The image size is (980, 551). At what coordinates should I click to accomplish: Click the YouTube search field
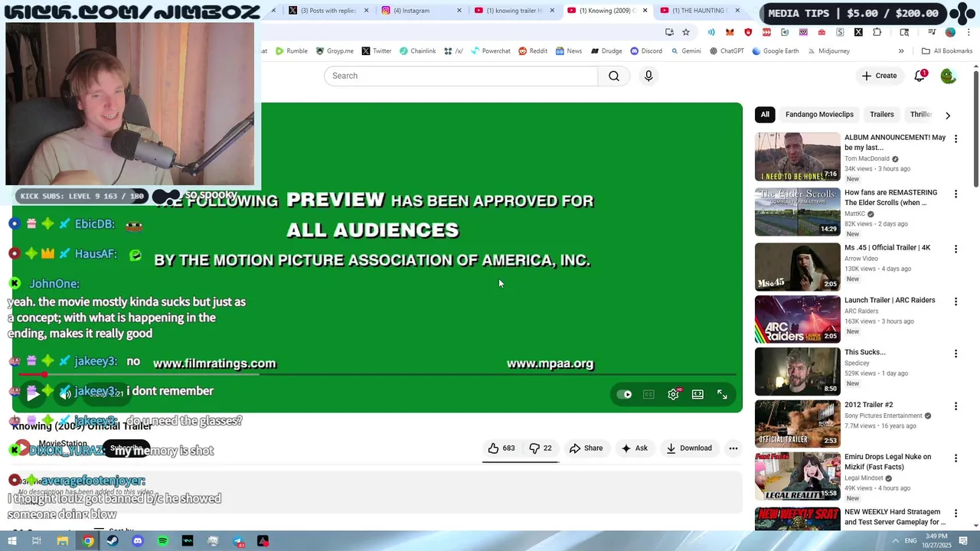pyautogui.click(x=461, y=76)
